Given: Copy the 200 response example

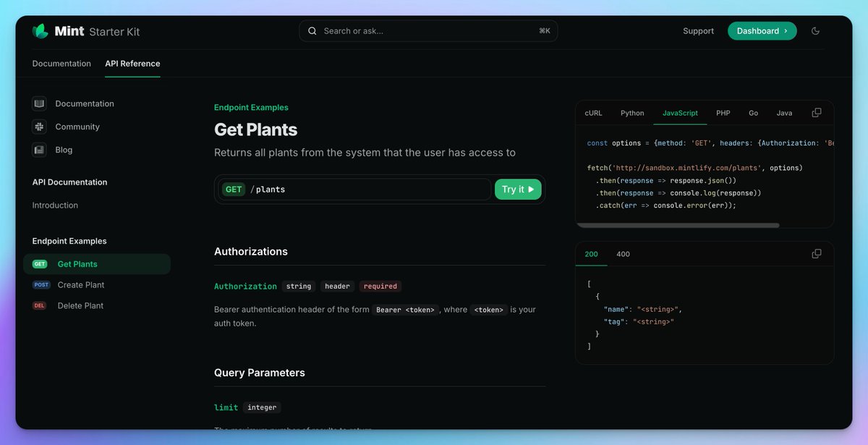Looking at the screenshot, I should click(817, 254).
